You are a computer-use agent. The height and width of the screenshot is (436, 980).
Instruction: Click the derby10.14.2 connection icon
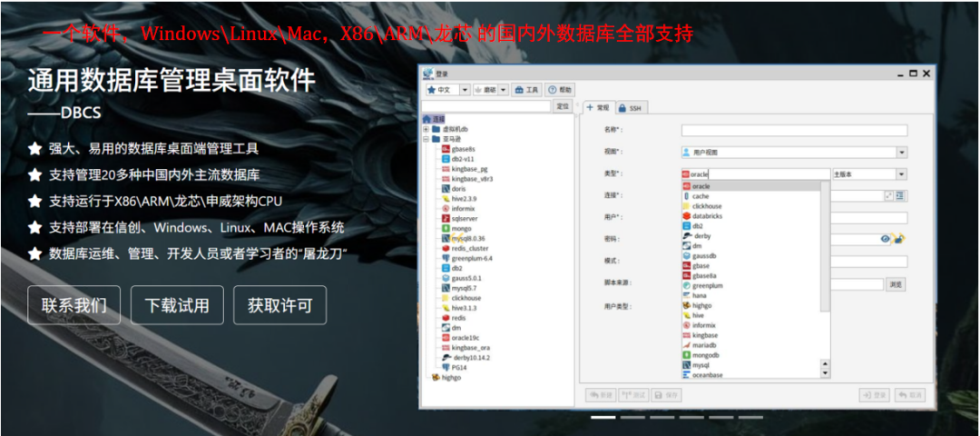[x=446, y=358]
